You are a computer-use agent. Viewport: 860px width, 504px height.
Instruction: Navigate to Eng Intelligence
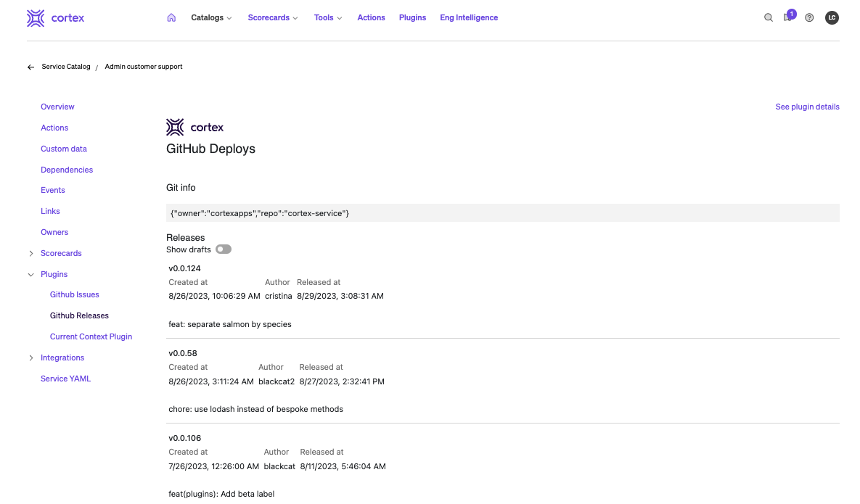[468, 17]
